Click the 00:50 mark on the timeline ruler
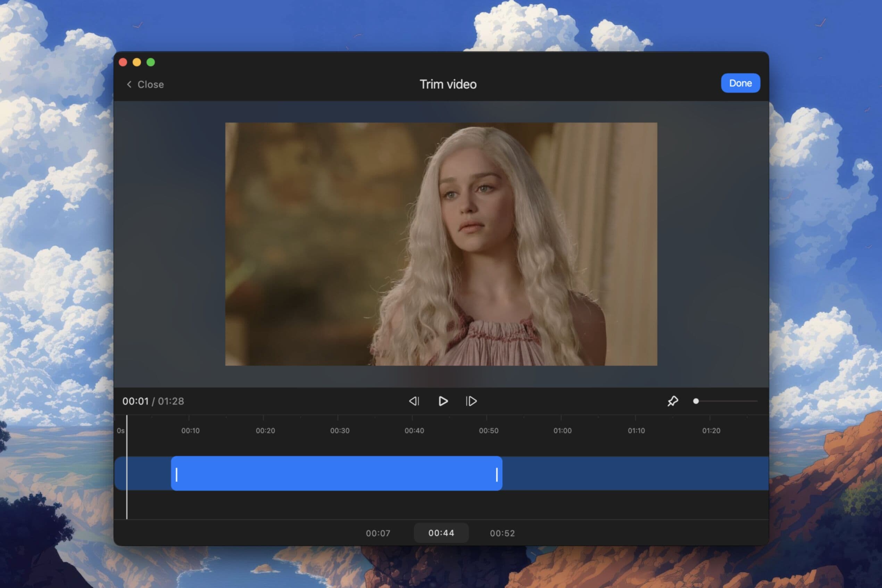The height and width of the screenshot is (588, 882). 489,431
